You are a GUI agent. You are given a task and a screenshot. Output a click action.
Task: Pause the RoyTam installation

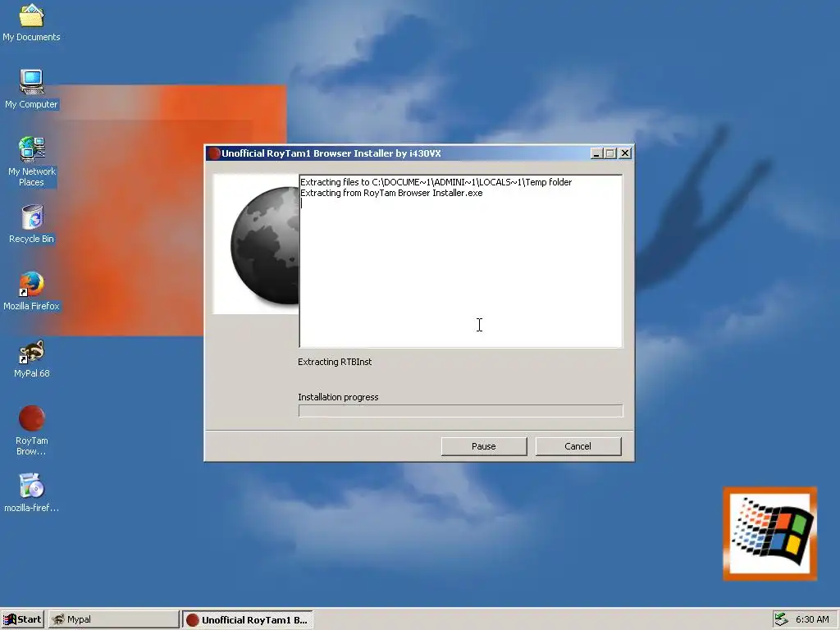click(484, 446)
